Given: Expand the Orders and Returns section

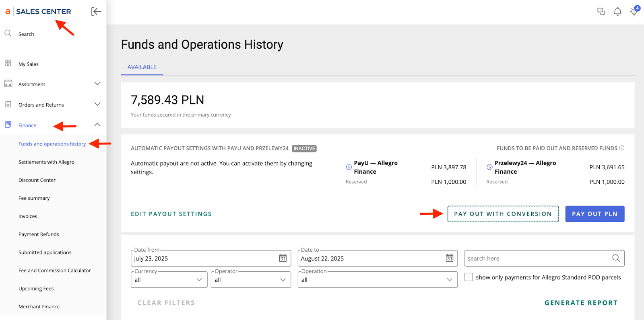Looking at the screenshot, I should [x=97, y=104].
